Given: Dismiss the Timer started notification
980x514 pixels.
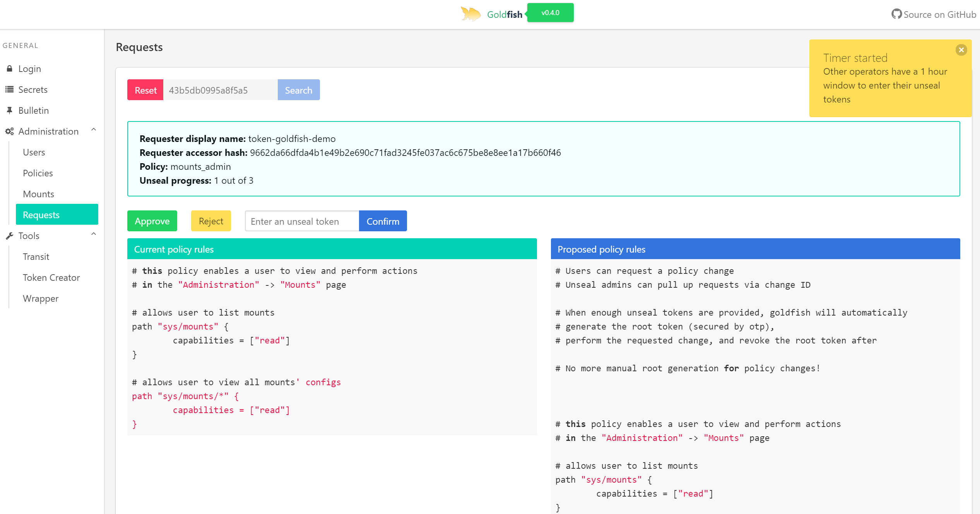Looking at the screenshot, I should (961, 50).
